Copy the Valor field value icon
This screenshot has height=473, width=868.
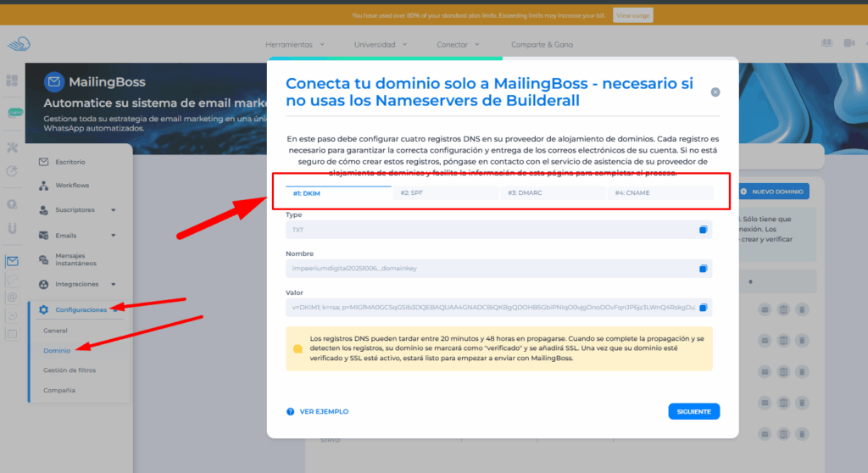click(703, 308)
